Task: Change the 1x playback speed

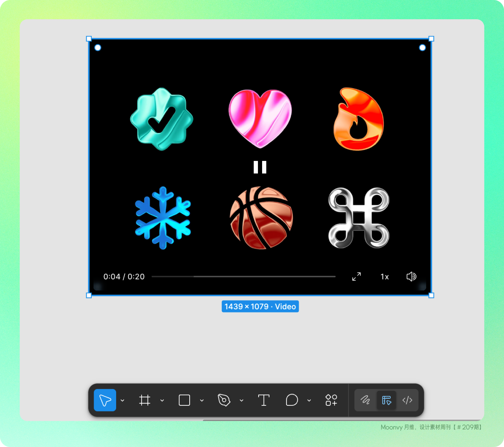Action: click(385, 277)
